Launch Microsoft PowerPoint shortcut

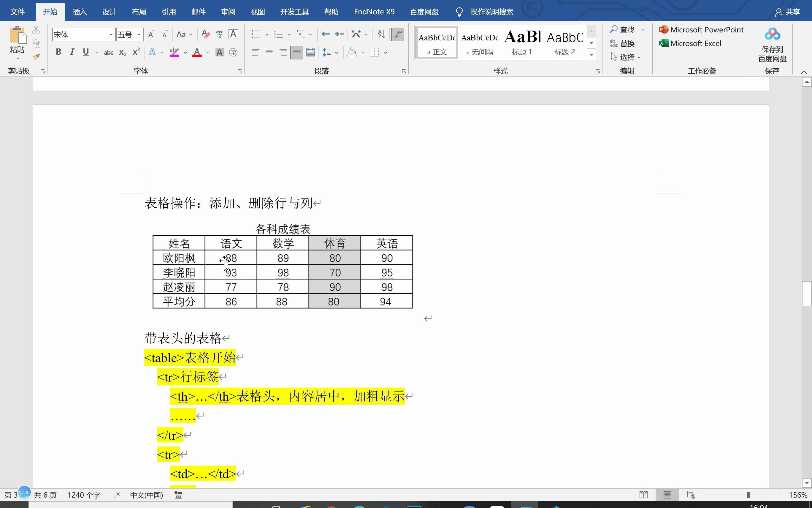click(701, 30)
